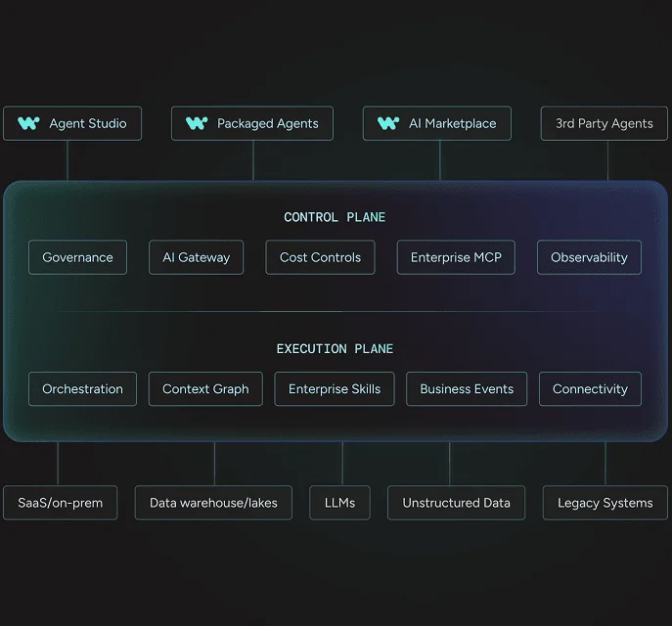The height and width of the screenshot is (626, 672).
Task: Click the Data warehouse/lakes box
Action: 213,503
